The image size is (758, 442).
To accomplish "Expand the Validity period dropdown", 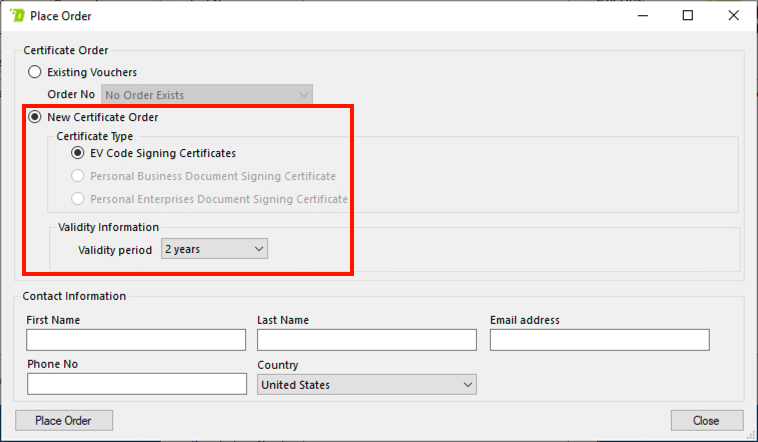I will point(214,249).
